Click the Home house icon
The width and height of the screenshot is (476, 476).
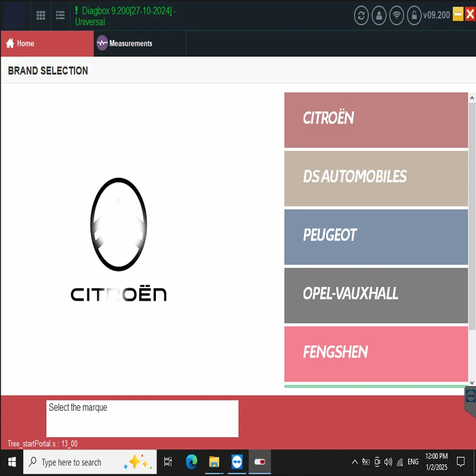pos(10,43)
